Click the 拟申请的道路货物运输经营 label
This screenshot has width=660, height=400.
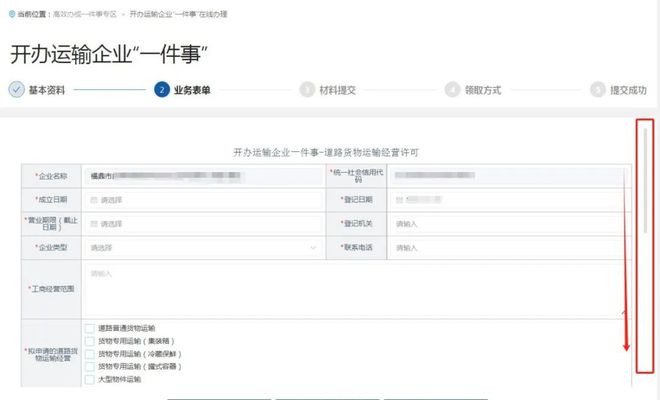point(51,355)
